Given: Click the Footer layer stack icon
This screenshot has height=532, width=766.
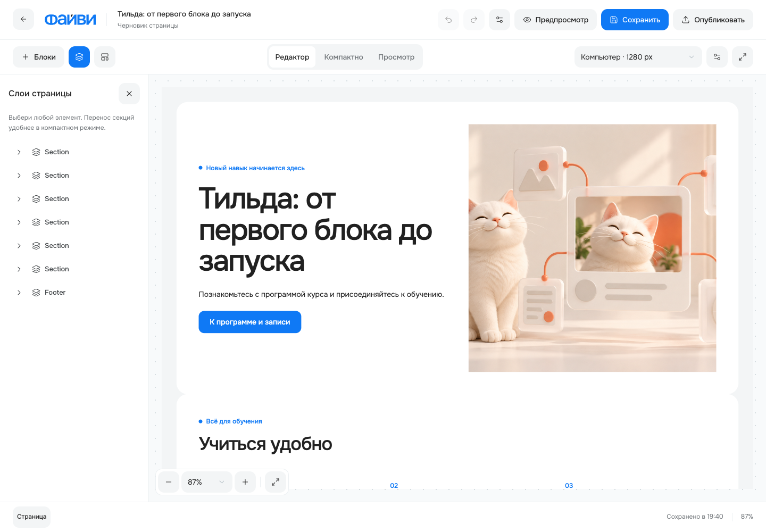Looking at the screenshot, I should 36,293.
